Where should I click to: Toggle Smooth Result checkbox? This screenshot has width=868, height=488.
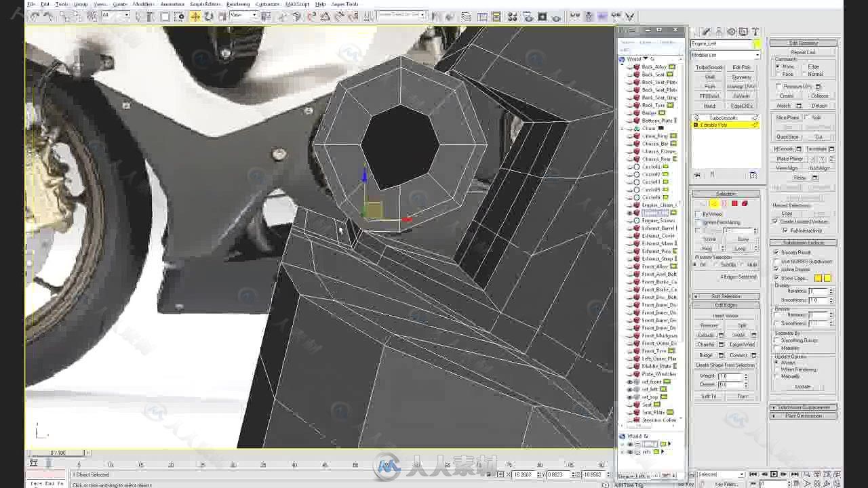[776, 252]
